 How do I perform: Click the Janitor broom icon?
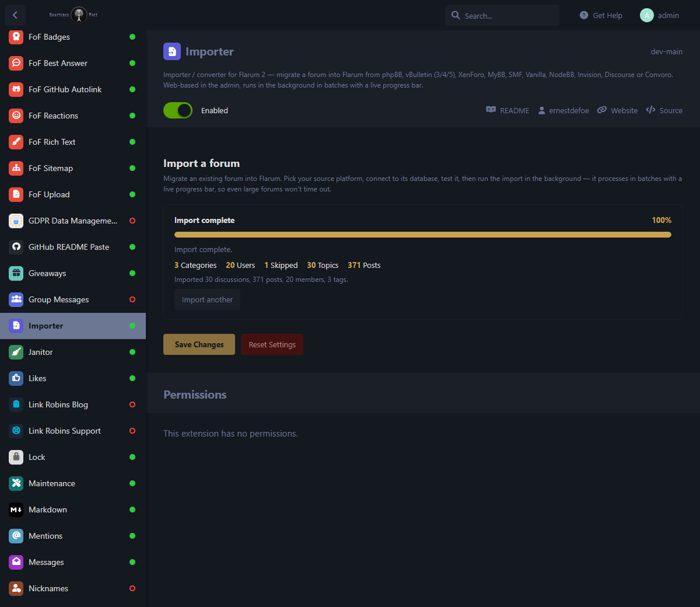pyautogui.click(x=16, y=352)
